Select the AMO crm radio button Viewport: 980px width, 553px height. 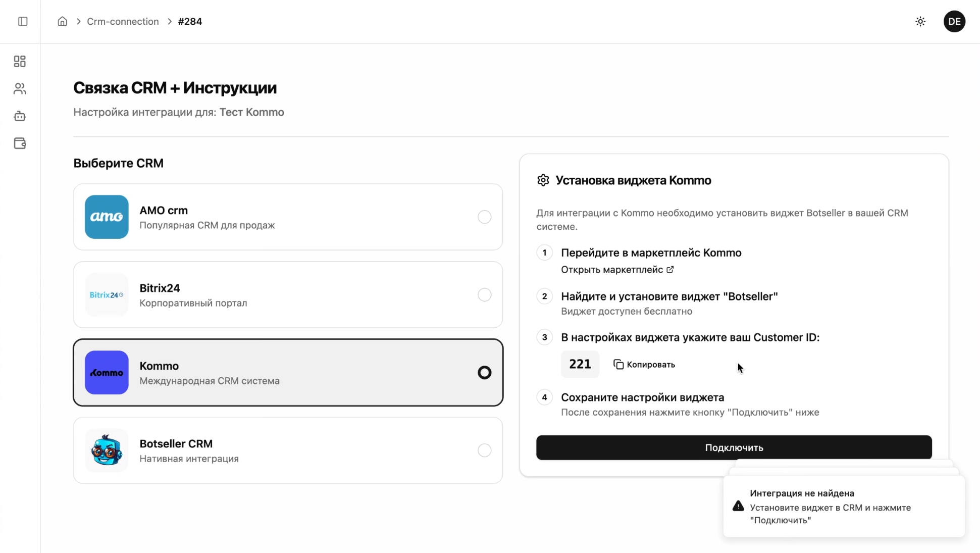click(484, 217)
